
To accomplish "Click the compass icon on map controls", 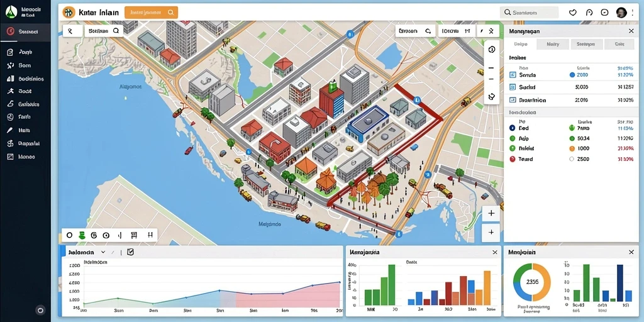I will click(492, 49).
